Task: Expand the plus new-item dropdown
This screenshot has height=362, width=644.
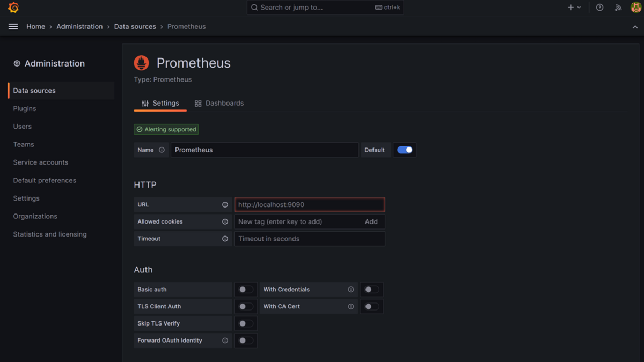Action: pyautogui.click(x=574, y=8)
